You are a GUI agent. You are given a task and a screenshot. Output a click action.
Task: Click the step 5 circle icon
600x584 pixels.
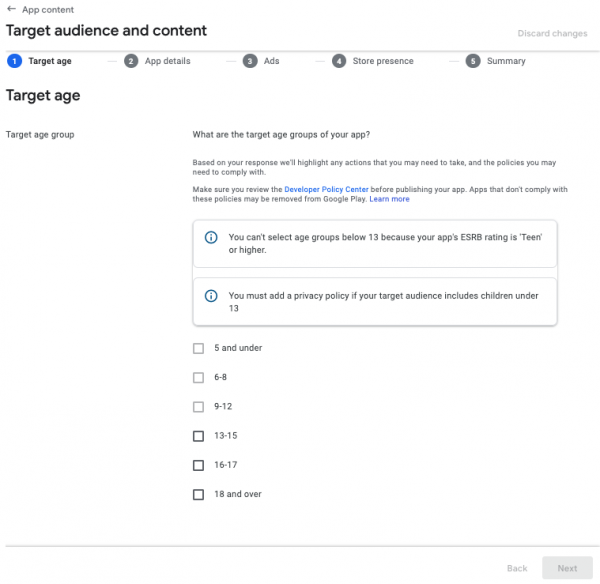[x=473, y=61]
